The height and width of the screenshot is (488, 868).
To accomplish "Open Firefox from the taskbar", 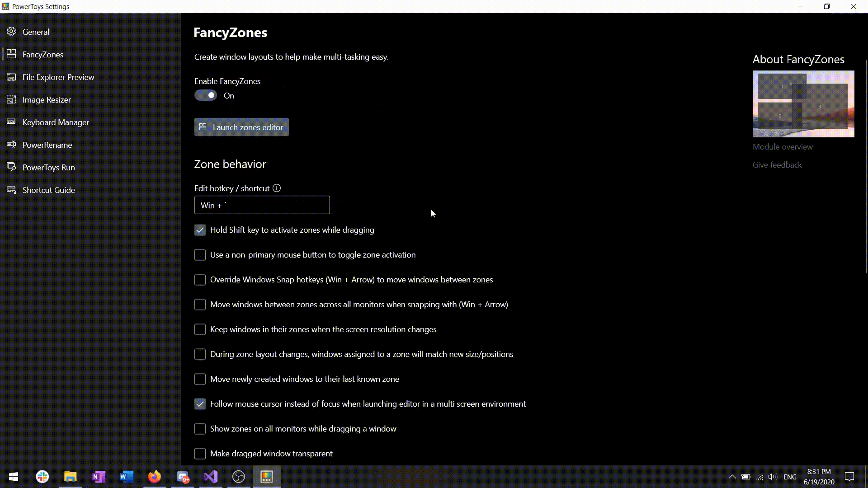I will (x=155, y=477).
